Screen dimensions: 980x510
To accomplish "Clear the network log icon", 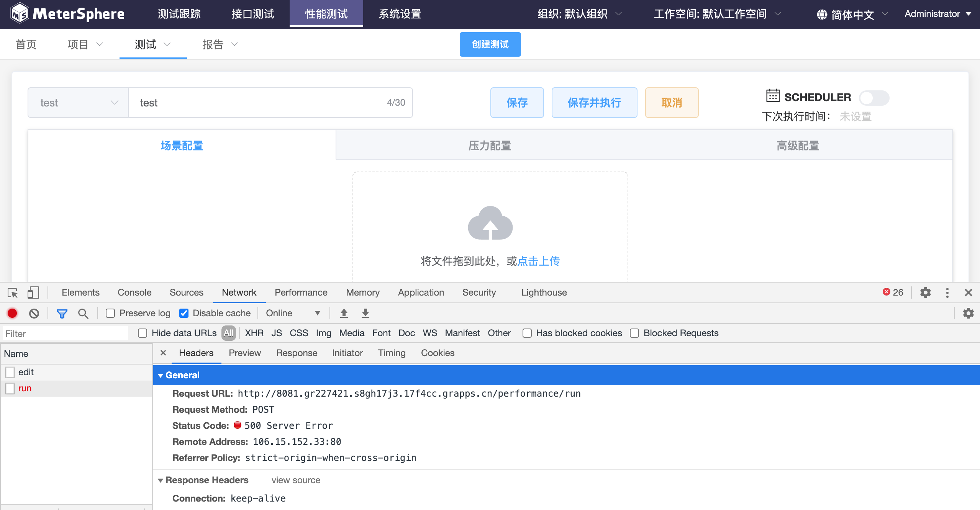I will (x=34, y=314).
